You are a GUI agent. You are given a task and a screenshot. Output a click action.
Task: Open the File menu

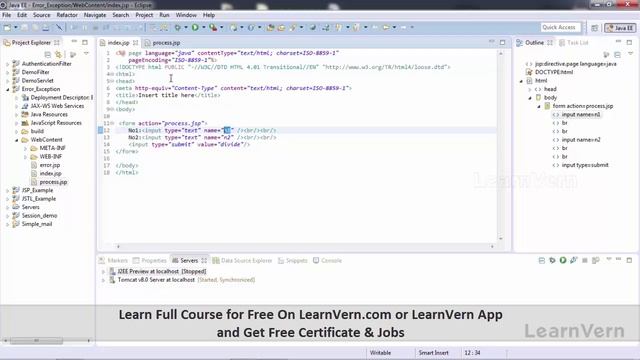click(7, 15)
